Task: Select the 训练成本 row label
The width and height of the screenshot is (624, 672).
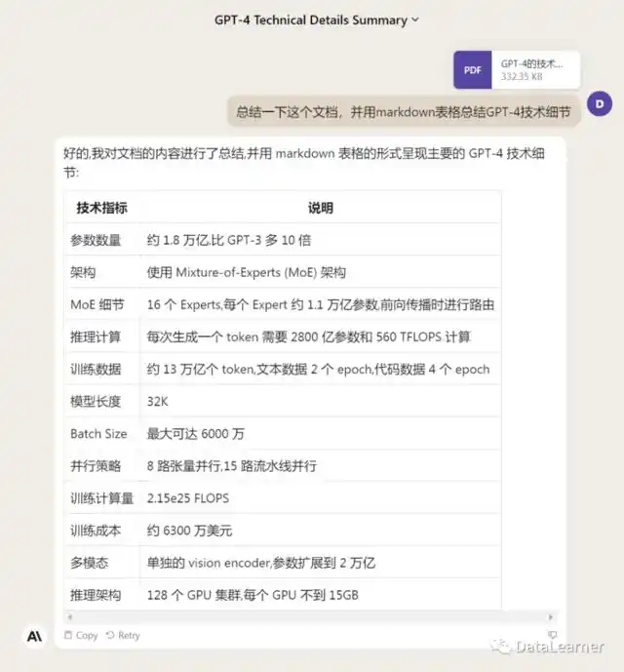Action: (96, 531)
